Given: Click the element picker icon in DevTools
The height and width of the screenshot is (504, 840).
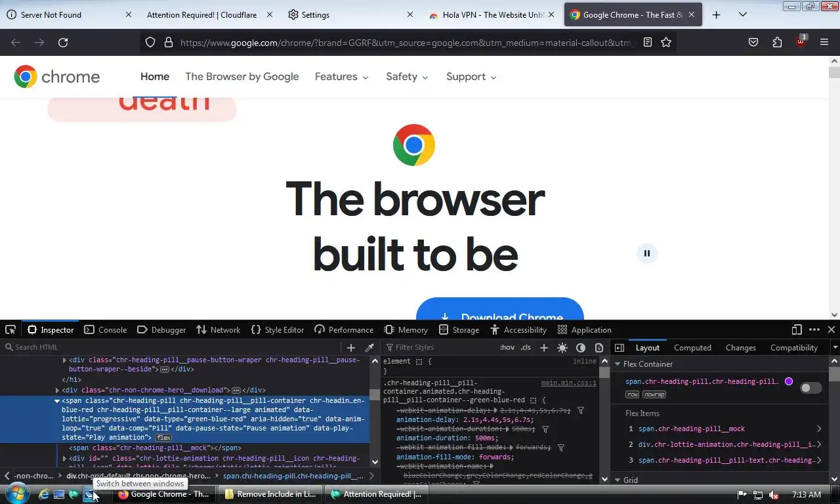Looking at the screenshot, I should point(10,330).
